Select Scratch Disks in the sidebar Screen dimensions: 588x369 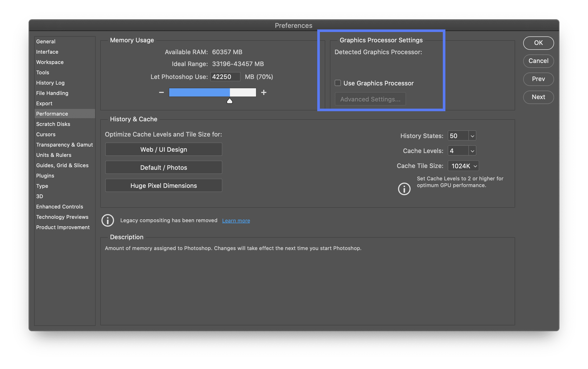[53, 124]
